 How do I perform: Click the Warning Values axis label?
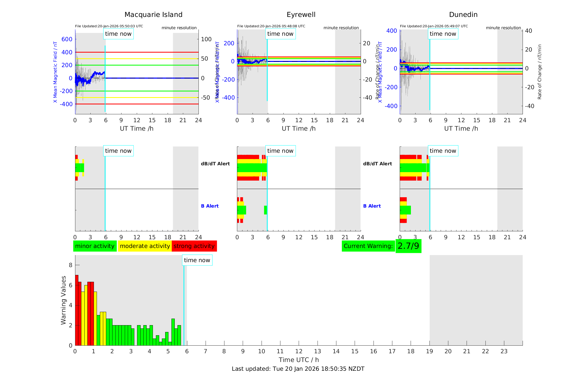coord(63,300)
